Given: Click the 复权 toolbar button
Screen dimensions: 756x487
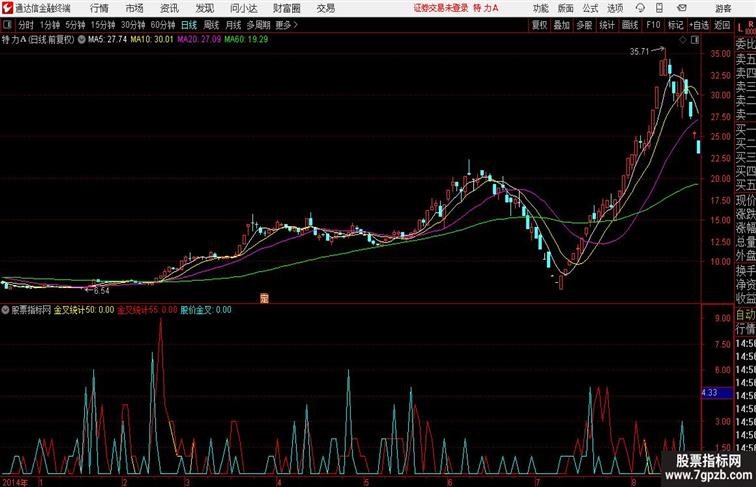Looking at the screenshot, I should (x=539, y=25).
